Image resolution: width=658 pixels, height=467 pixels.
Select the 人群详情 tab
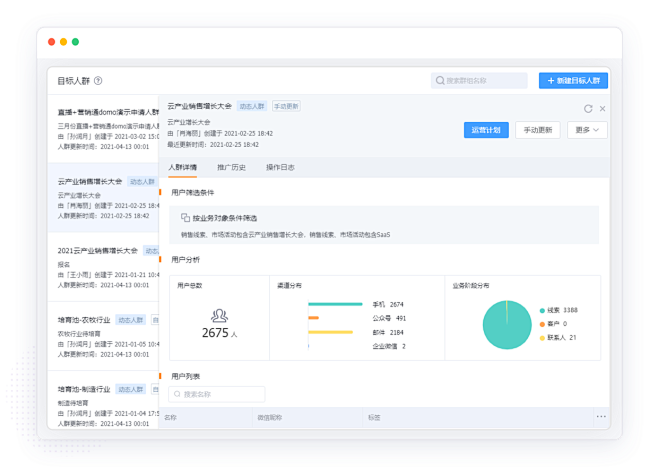click(x=183, y=167)
